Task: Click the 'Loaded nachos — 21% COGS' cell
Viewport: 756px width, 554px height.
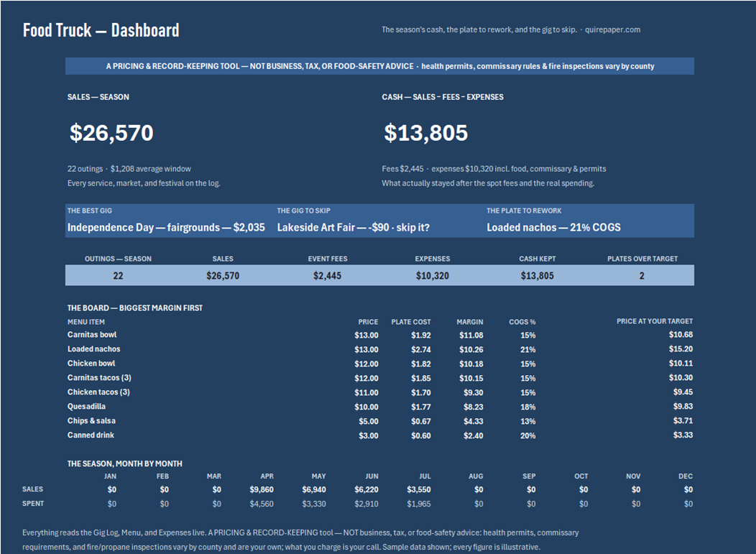Action: coord(553,227)
